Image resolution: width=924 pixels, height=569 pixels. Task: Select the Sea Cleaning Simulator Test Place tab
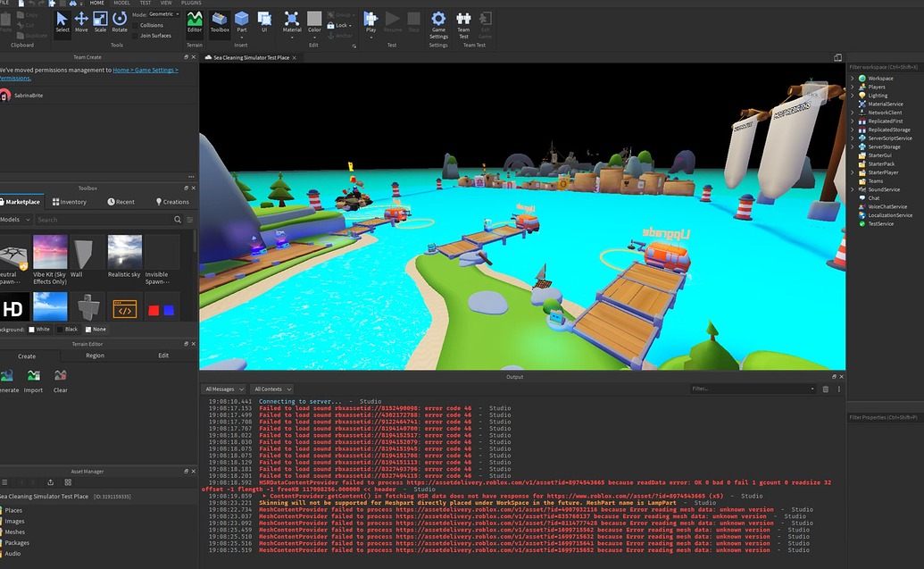251,58
